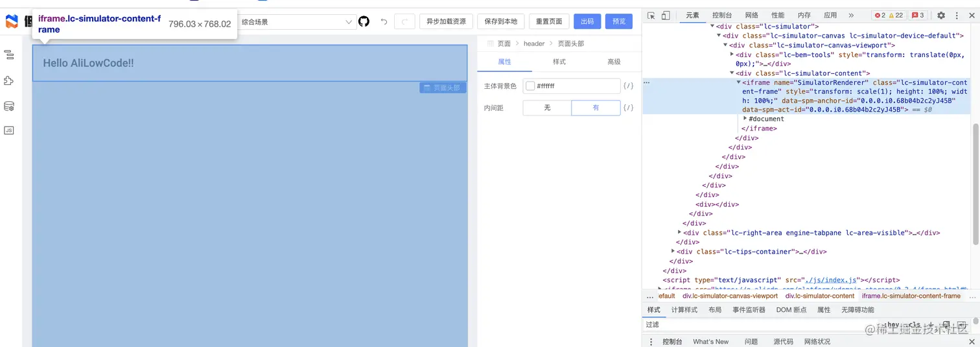980x347 pixels.
Task: Collapse the lc-simulator-canvas div node
Action: tap(718, 36)
